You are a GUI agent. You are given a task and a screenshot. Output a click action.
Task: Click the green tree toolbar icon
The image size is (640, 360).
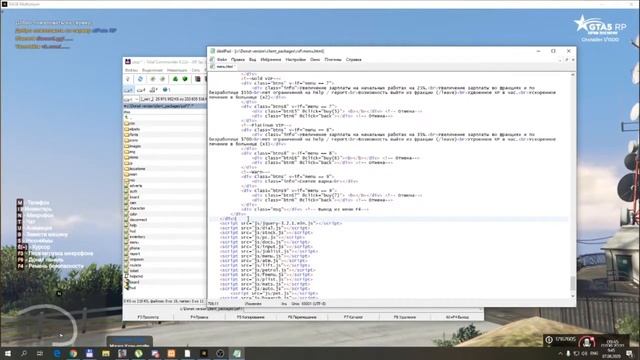(175, 79)
